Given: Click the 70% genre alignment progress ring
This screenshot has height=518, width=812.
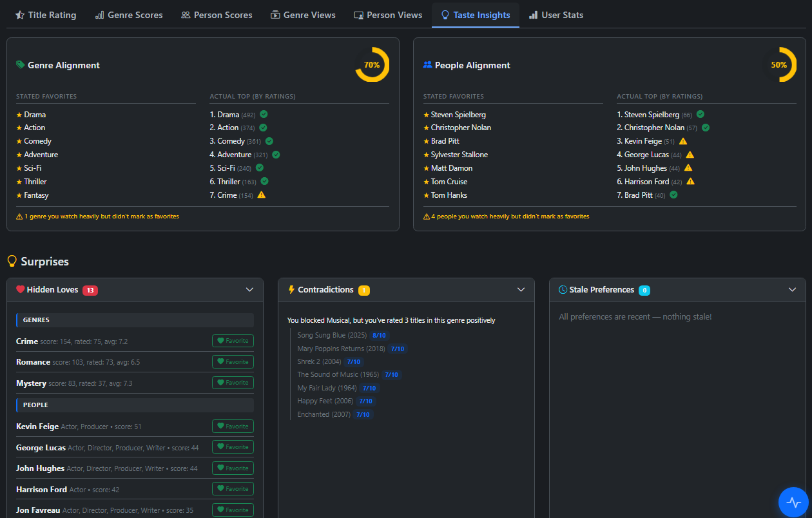Looking at the screenshot, I should [x=372, y=65].
